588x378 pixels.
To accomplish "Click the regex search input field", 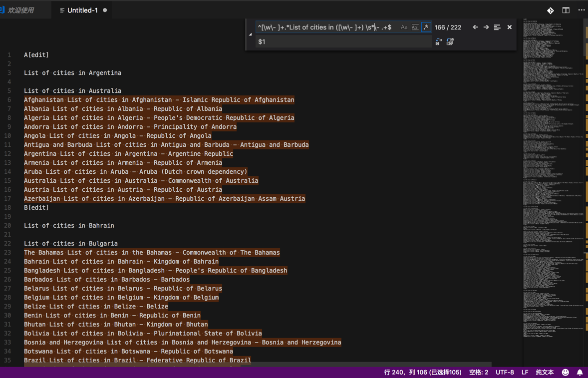I will (x=327, y=27).
